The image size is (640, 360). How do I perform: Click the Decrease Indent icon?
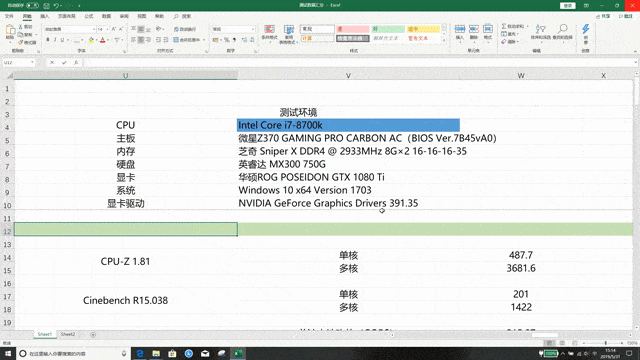[158, 40]
